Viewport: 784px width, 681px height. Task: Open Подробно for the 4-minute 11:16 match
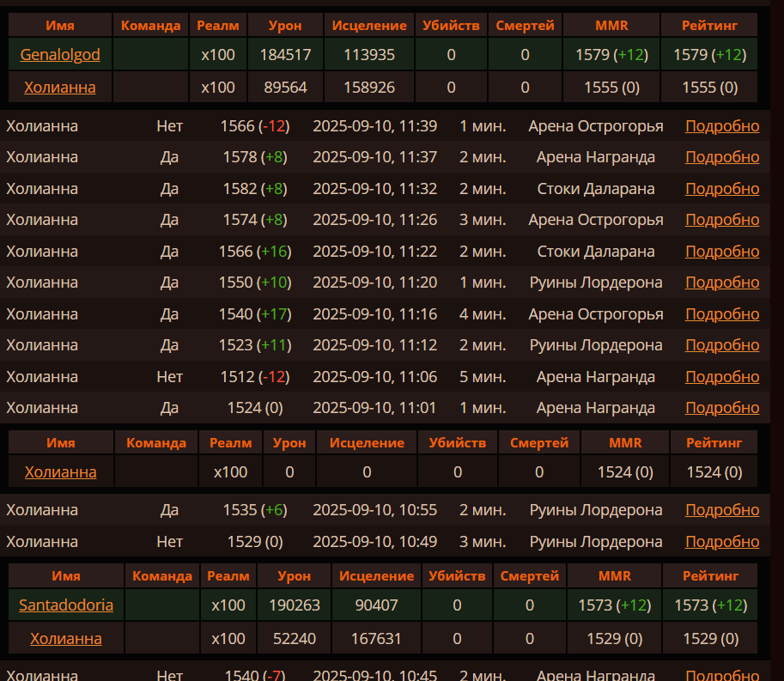click(721, 314)
